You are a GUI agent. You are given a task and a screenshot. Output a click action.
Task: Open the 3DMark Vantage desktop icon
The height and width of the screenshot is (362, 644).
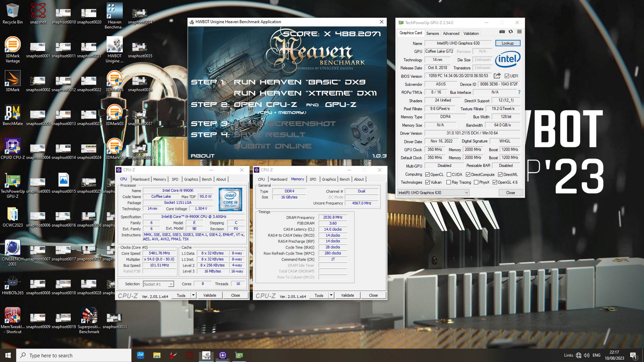[x=13, y=50]
